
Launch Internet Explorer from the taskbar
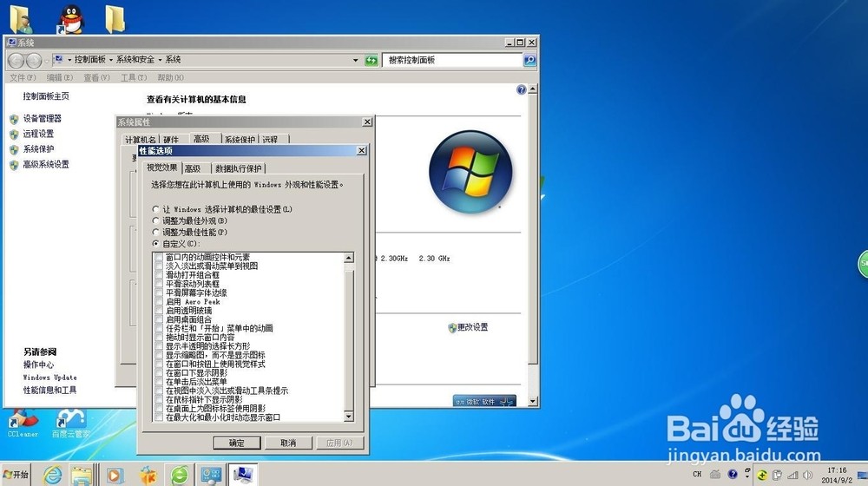click(x=53, y=475)
